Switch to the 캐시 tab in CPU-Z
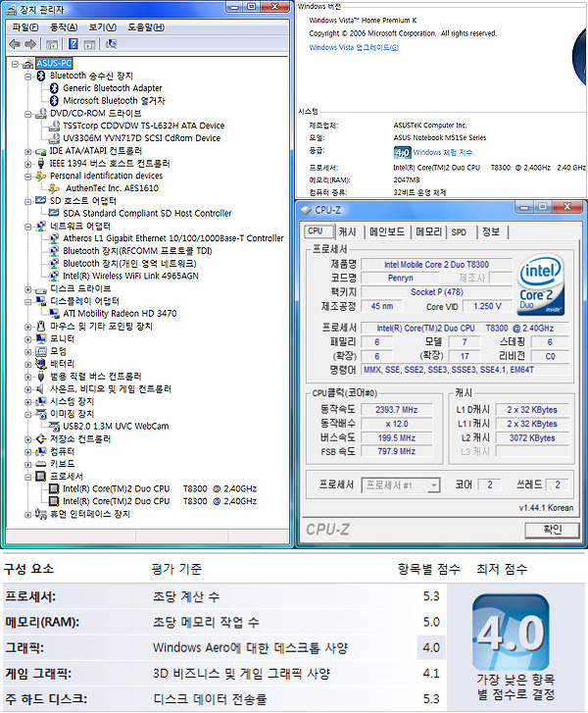This screenshot has height=713, width=588. point(347,231)
